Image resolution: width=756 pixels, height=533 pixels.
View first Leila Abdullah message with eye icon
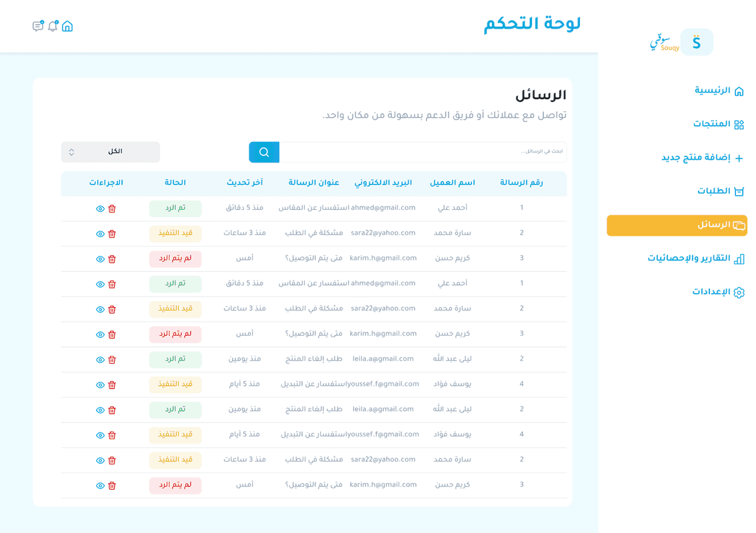(100, 360)
